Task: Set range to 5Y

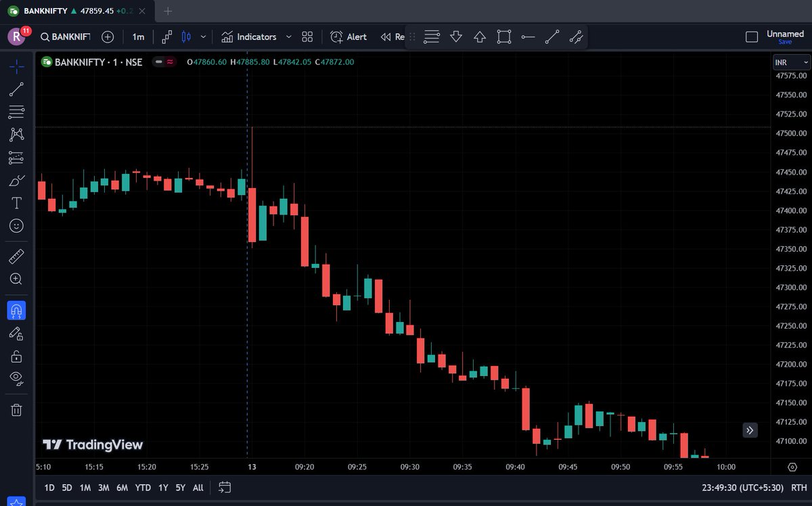Action: [181, 487]
